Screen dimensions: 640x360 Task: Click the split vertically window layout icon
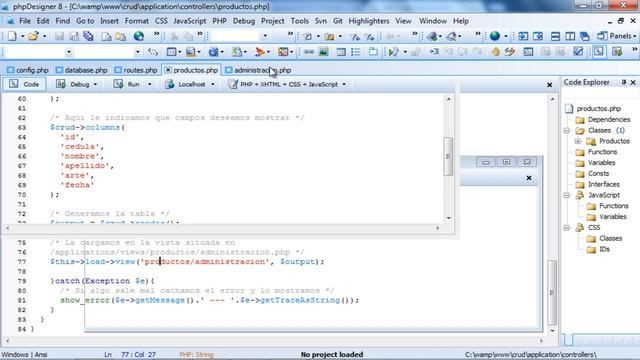[x=570, y=36]
